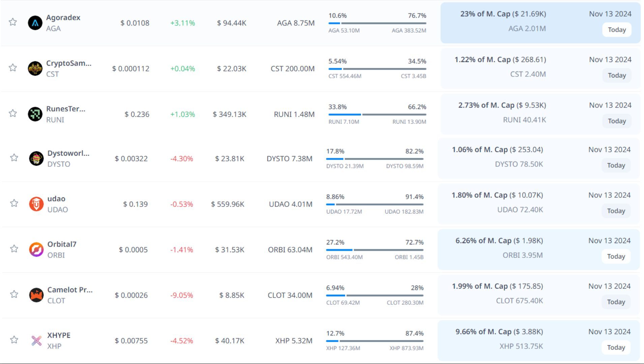Star the XHYPE row as favorite

coord(14,339)
